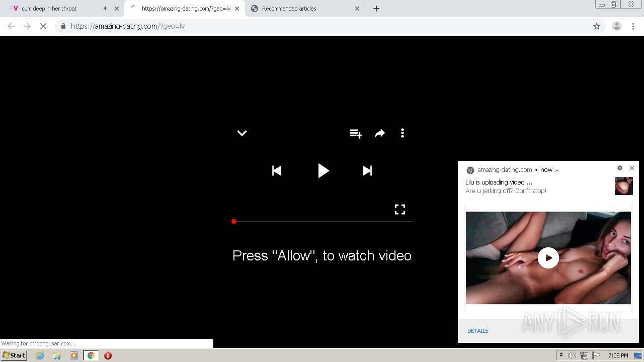The image size is (644, 362).
Task: Go back to the previous page
Action: pyautogui.click(x=11, y=26)
